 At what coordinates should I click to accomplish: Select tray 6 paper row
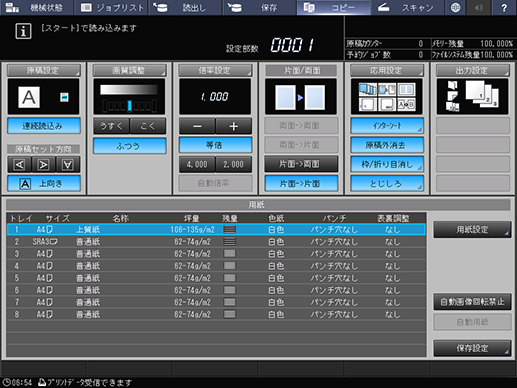click(x=216, y=290)
